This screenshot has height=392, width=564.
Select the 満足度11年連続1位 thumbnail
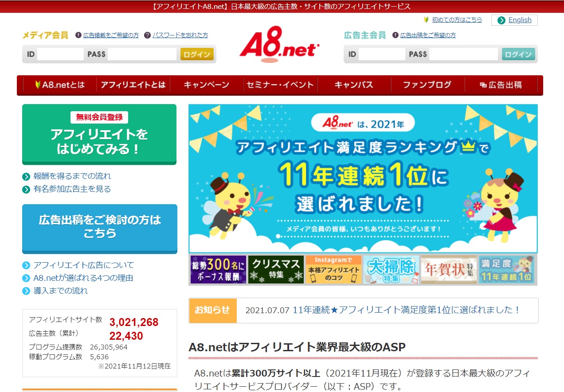point(506,269)
